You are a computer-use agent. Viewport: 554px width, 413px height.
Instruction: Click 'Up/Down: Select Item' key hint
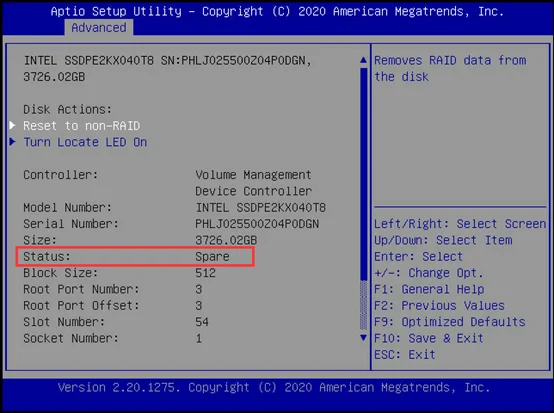(x=443, y=240)
